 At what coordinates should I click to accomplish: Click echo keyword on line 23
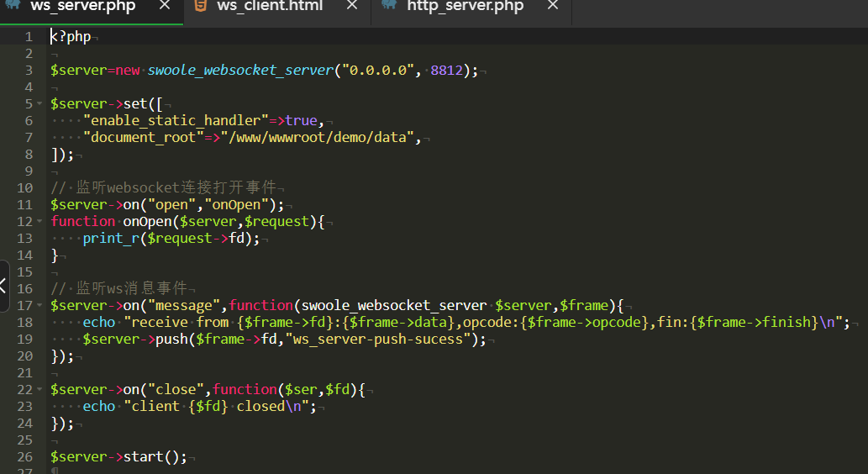99,407
